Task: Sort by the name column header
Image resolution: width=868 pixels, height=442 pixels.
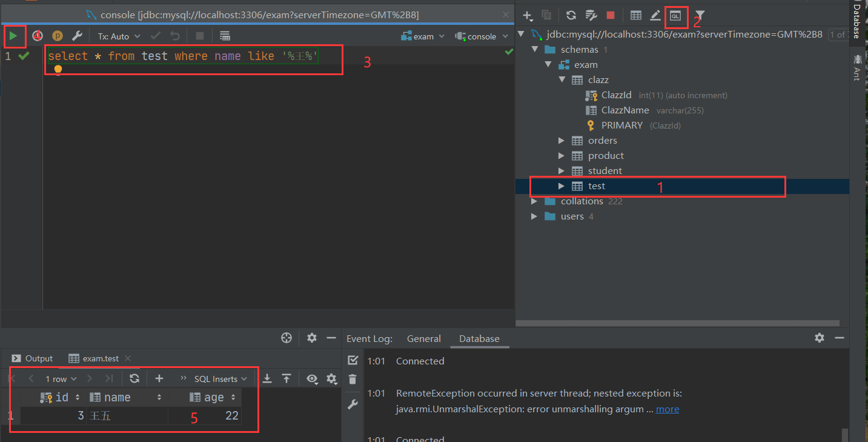Action: [127, 397]
